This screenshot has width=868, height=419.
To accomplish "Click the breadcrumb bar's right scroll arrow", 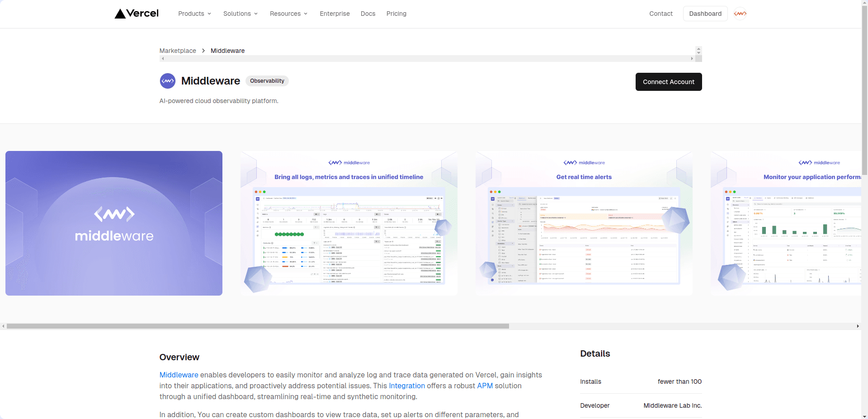I will pyautogui.click(x=692, y=59).
